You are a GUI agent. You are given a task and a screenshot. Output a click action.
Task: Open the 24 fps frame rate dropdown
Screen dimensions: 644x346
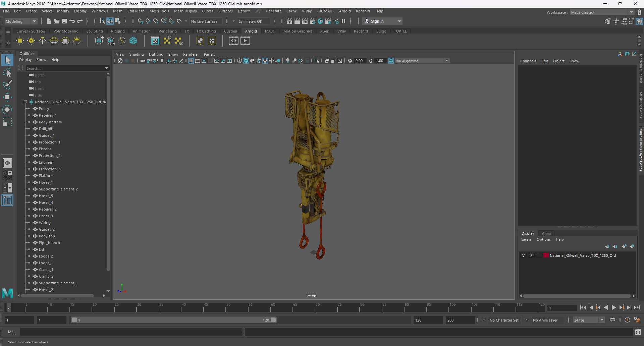(589, 320)
